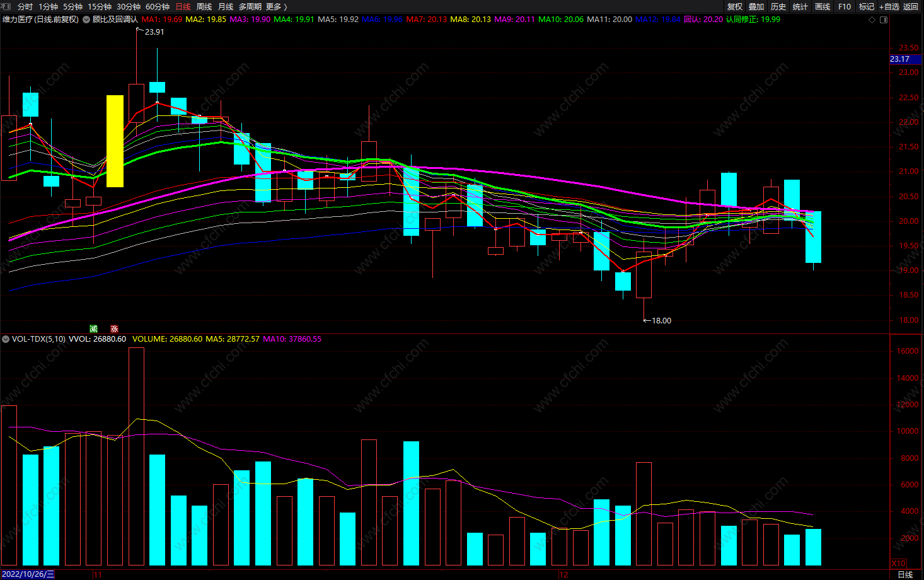The image size is (924, 580).
Task: Click the 23.91 high price marker
Action: tap(154, 32)
